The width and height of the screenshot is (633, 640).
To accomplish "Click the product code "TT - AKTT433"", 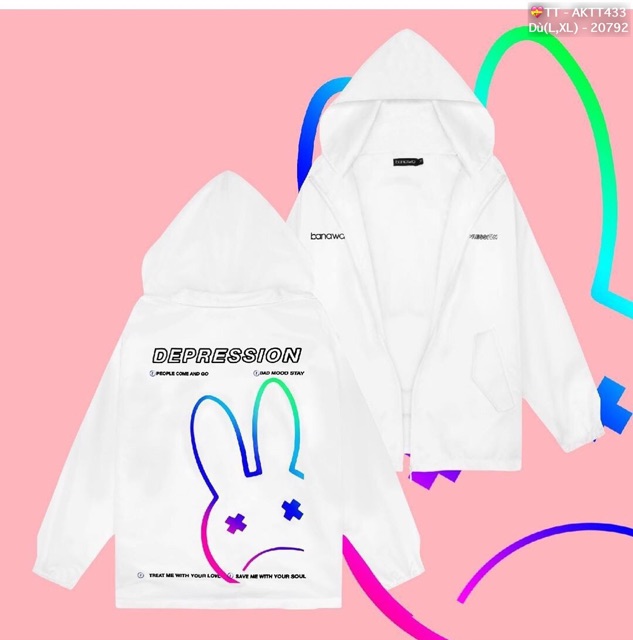I will click(585, 13).
